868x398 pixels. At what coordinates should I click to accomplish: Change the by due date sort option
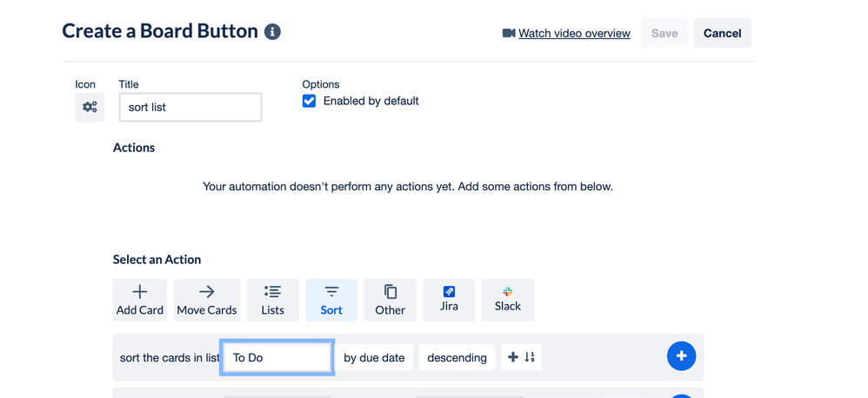(x=374, y=358)
